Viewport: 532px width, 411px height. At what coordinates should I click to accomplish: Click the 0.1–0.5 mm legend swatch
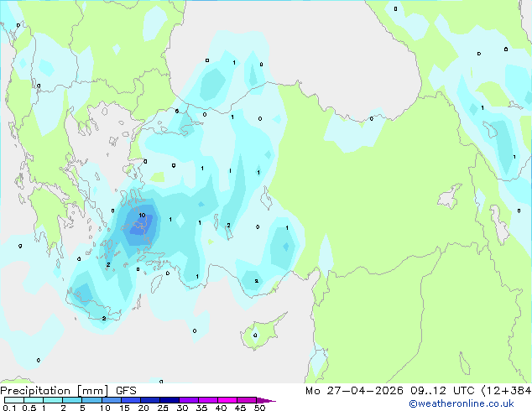click(x=14, y=400)
